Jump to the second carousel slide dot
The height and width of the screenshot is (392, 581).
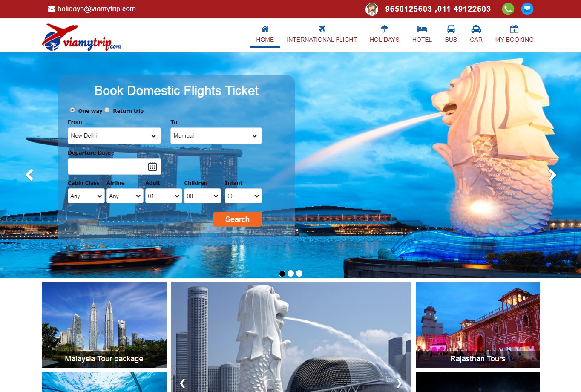pyautogui.click(x=290, y=274)
